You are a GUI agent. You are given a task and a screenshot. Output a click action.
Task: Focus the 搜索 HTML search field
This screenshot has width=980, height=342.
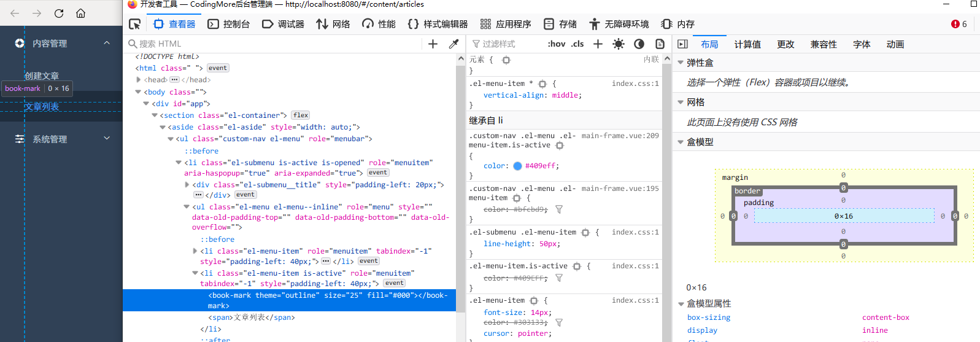pyautogui.click(x=273, y=44)
